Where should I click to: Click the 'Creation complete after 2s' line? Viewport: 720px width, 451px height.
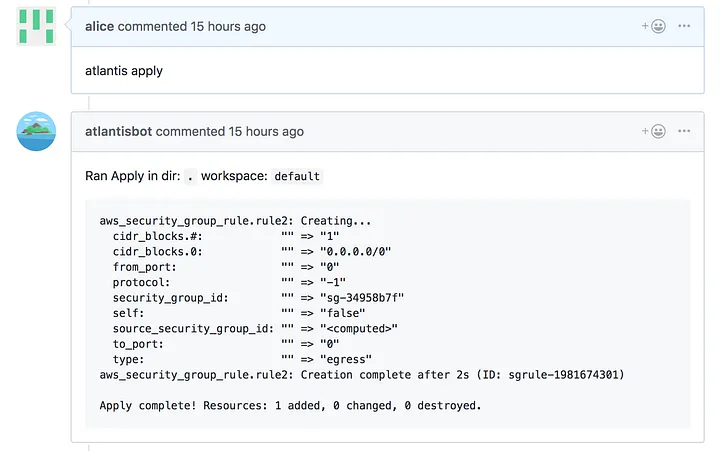coord(362,375)
